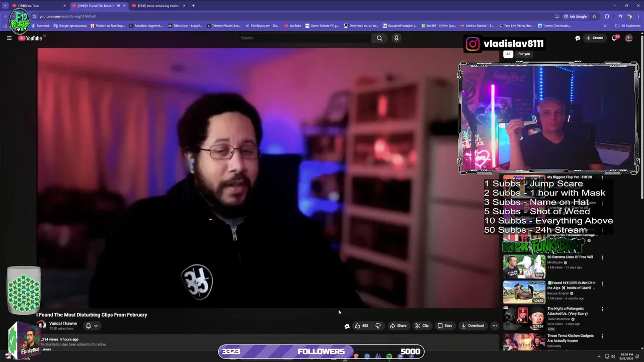Switch to the first YouTube browser tab
The height and width of the screenshot is (362, 644).
pyautogui.click(x=38, y=6)
